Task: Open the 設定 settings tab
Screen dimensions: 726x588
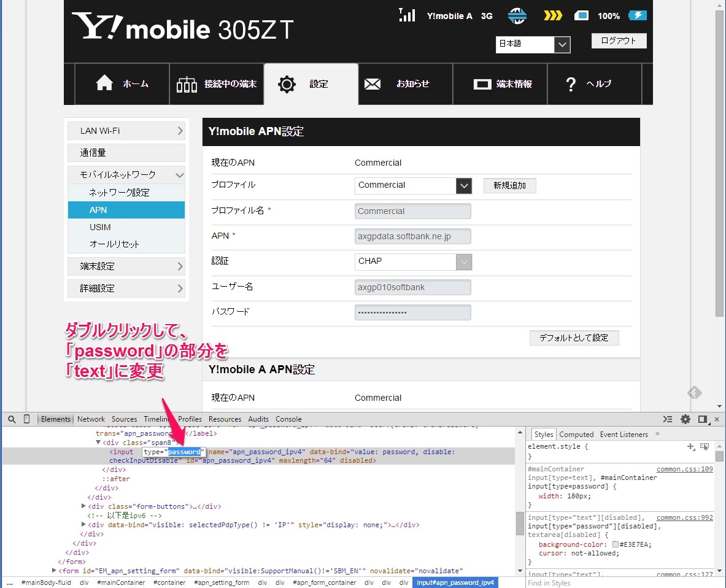Action: pyautogui.click(x=311, y=84)
